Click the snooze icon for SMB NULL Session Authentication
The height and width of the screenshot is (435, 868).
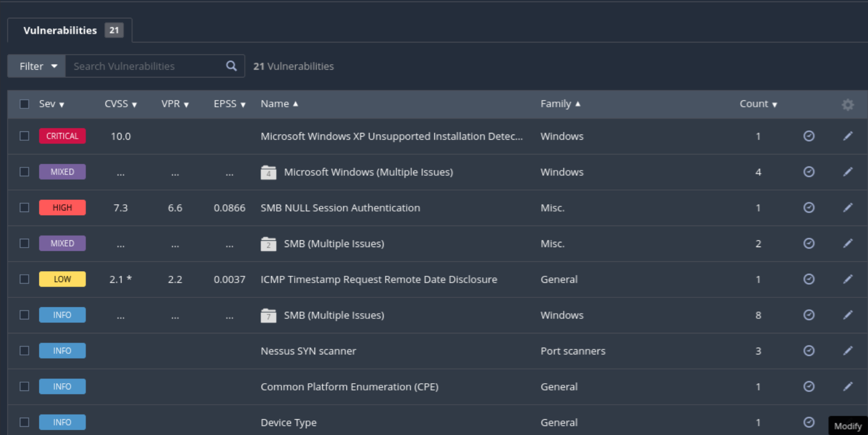pos(809,208)
